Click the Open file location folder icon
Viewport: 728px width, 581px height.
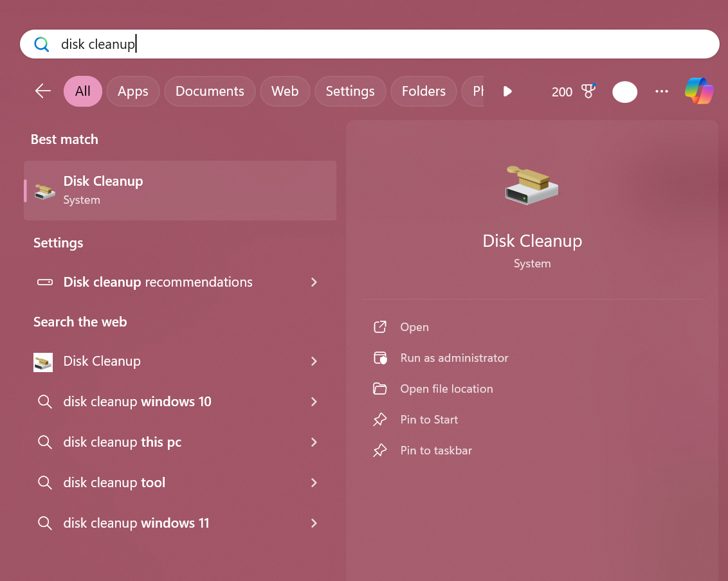coord(380,389)
